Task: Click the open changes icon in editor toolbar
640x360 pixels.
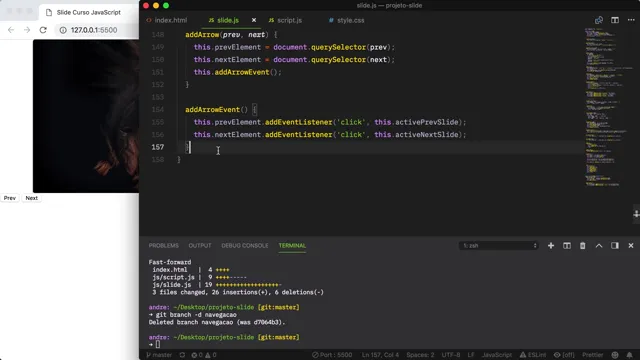Action: point(599,20)
